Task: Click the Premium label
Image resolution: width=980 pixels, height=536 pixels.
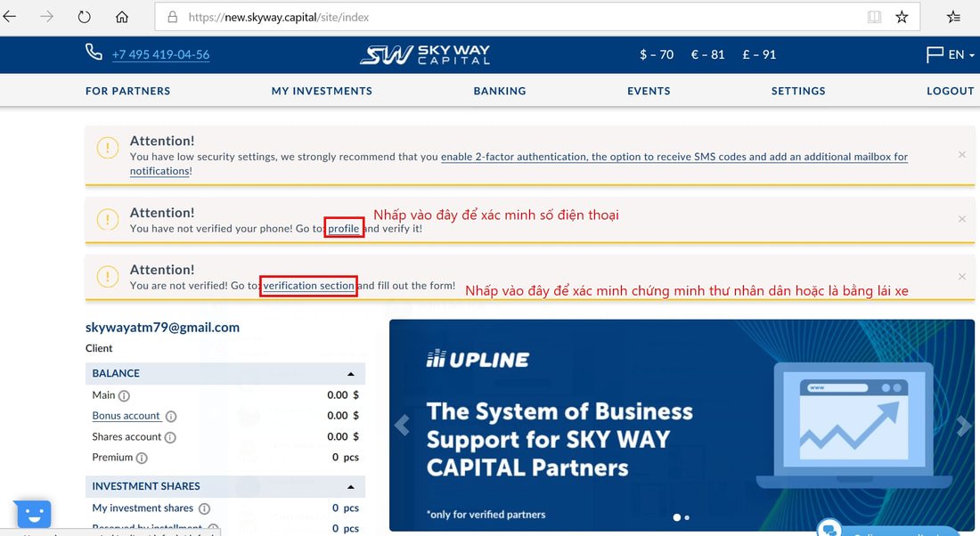Action: 112,458
